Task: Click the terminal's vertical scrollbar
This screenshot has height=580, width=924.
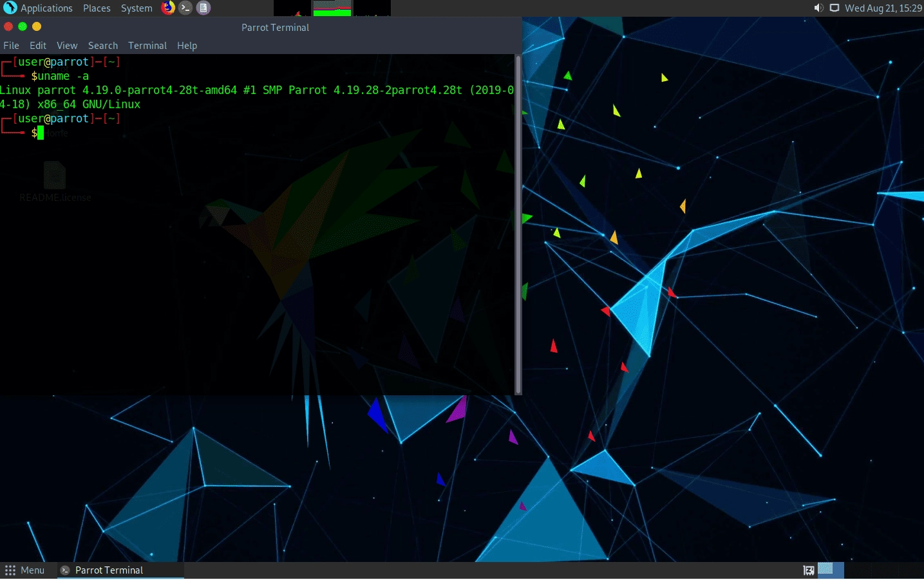Action: point(518,225)
